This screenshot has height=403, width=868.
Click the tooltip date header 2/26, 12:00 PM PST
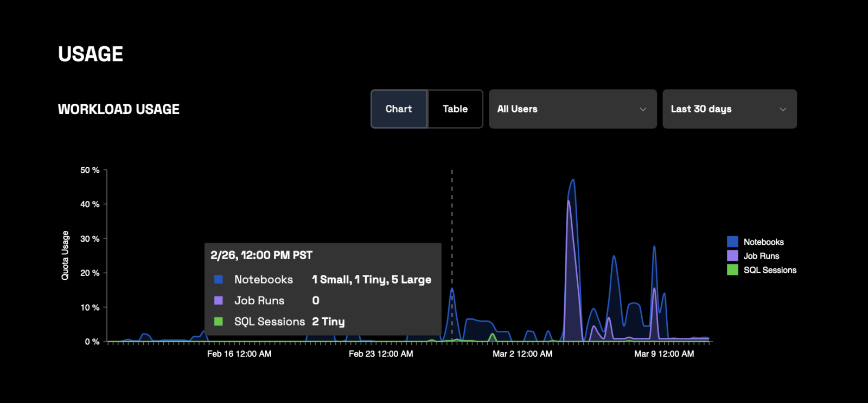click(x=261, y=255)
